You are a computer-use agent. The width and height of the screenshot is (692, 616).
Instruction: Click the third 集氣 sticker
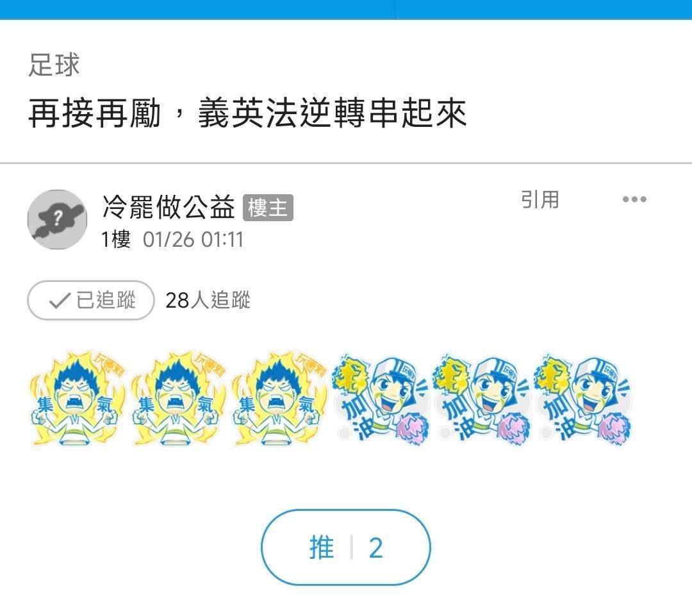point(279,398)
